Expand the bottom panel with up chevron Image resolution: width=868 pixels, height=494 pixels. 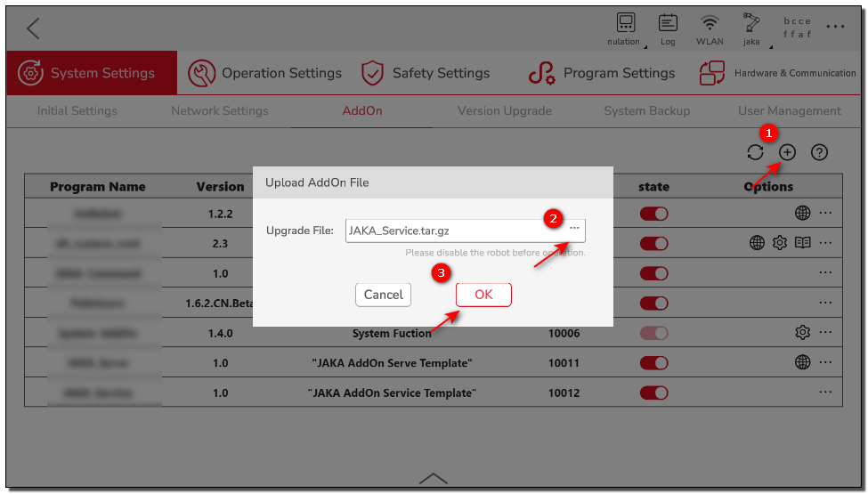[x=434, y=479]
